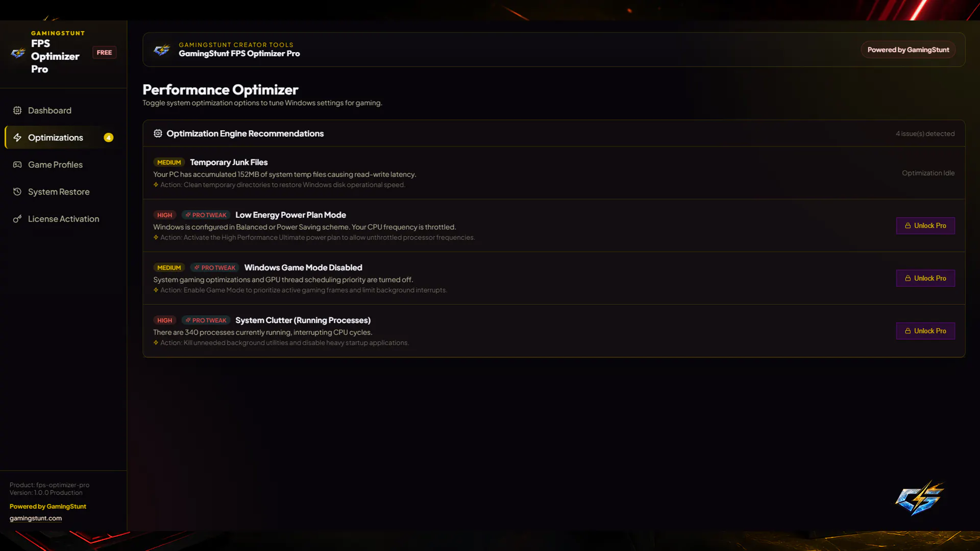Image resolution: width=980 pixels, height=551 pixels.
Task: Click the Optimization Engine Recommendations heading
Action: (245, 133)
